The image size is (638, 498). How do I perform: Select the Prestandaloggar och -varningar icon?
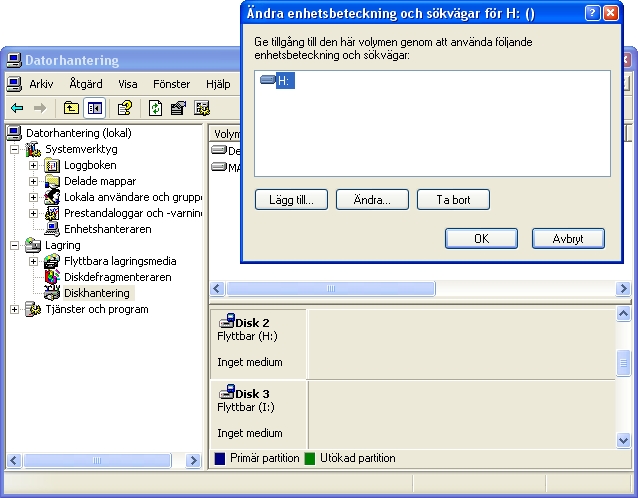point(52,213)
